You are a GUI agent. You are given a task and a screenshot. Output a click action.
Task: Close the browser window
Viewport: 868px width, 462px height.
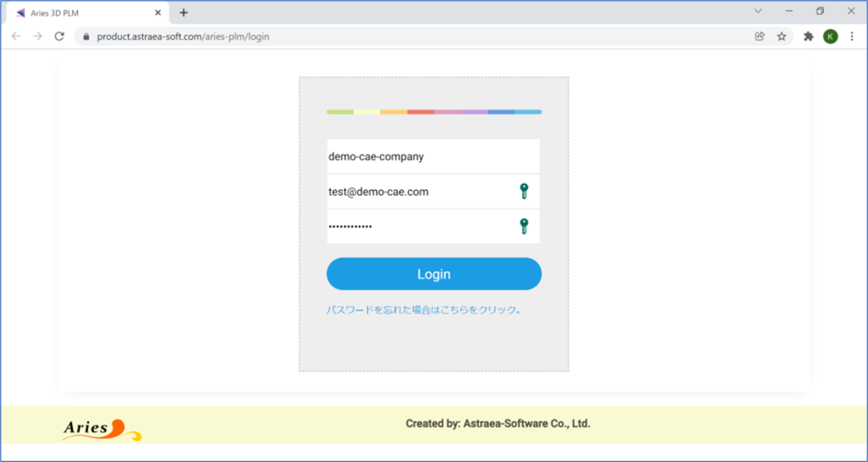(x=851, y=11)
